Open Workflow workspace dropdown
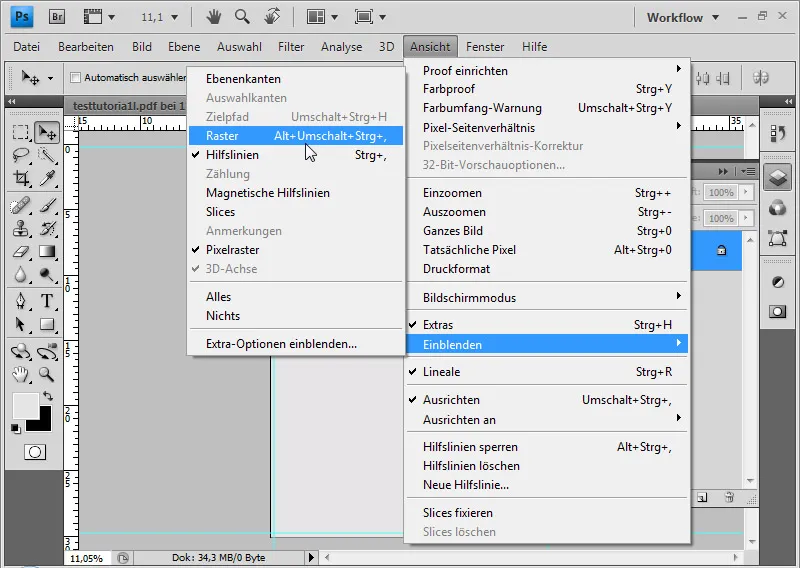The height and width of the screenshot is (568, 800). [683, 17]
